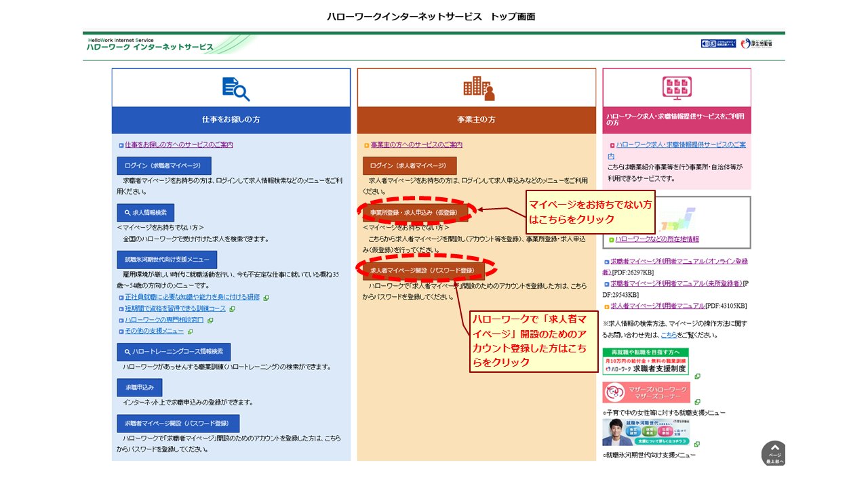Open the 求職者支援制度 banner
The height and width of the screenshot is (488, 868).
(646, 361)
